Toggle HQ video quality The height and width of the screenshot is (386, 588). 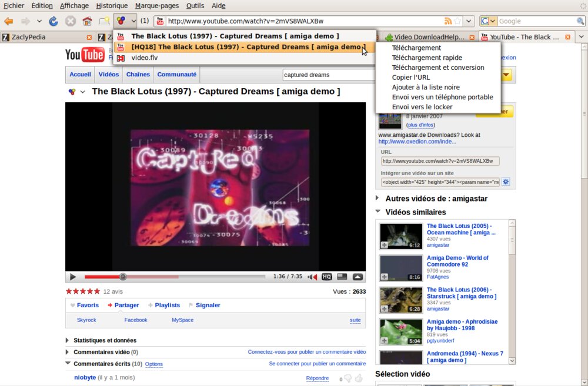[x=326, y=277]
